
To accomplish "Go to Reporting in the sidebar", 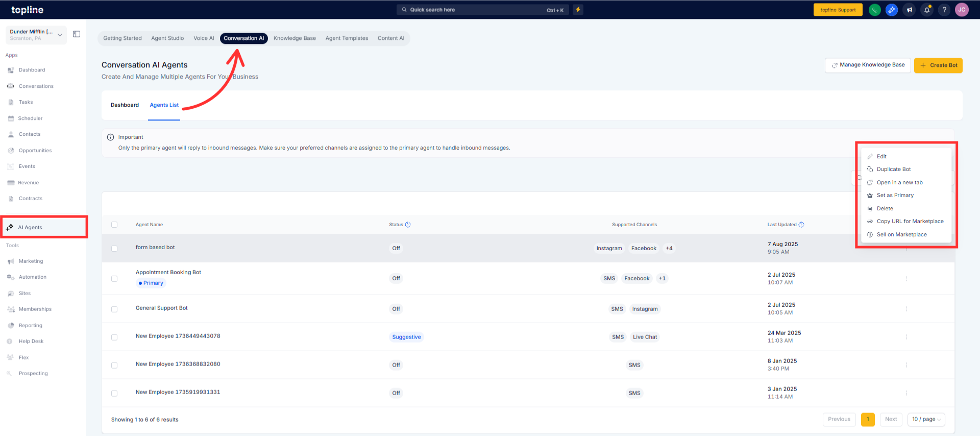I will pos(31,326).
